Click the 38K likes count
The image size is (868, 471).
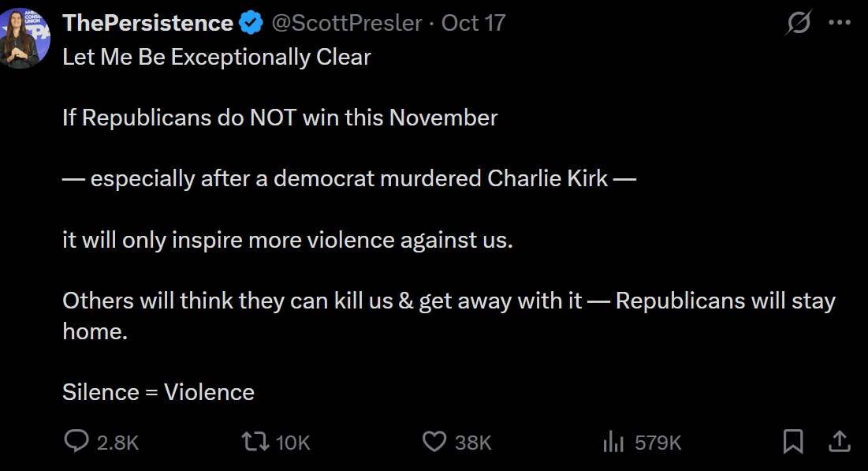click(x=473, y=443)
